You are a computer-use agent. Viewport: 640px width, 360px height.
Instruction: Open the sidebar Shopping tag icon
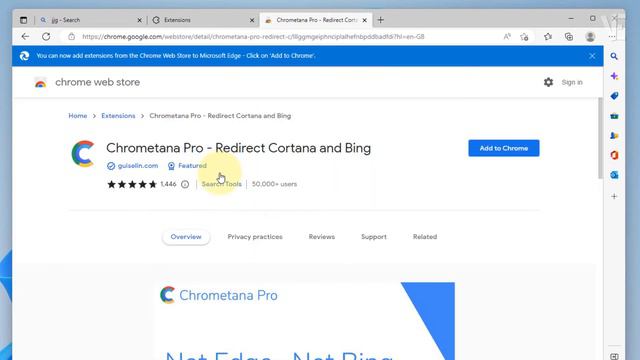614,96
